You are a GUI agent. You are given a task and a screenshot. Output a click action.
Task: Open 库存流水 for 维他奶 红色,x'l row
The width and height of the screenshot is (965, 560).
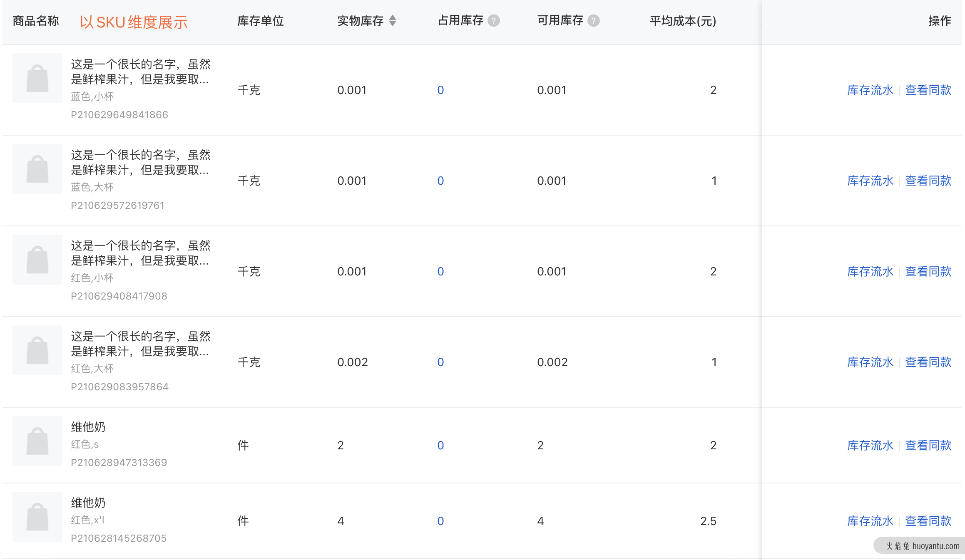tap(870, 521)
